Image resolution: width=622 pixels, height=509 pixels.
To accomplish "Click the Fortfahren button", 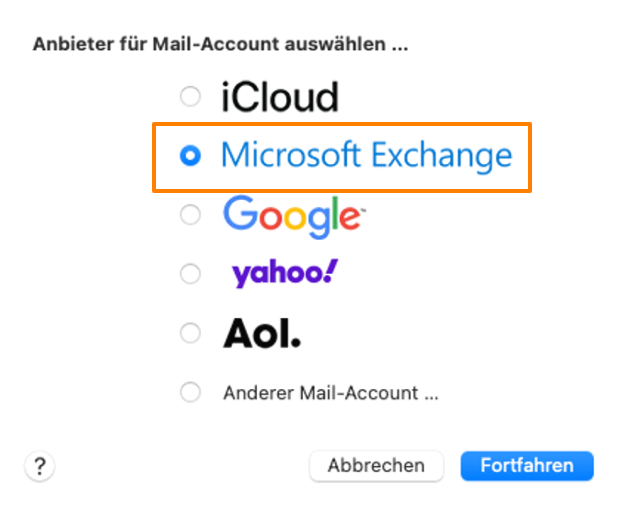I will 527,466.
